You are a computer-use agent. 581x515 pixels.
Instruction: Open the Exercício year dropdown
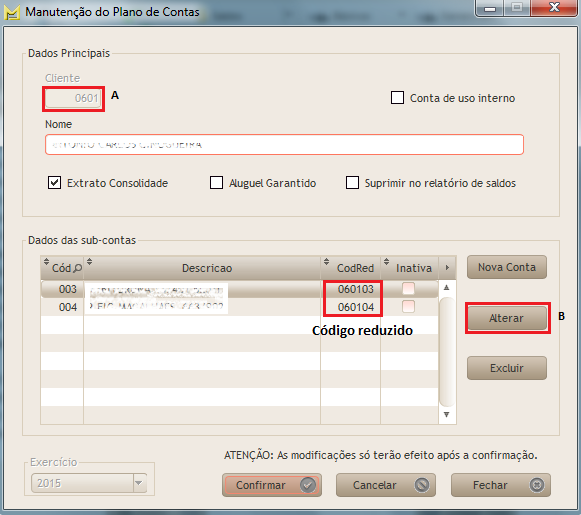tap(139, 483)
